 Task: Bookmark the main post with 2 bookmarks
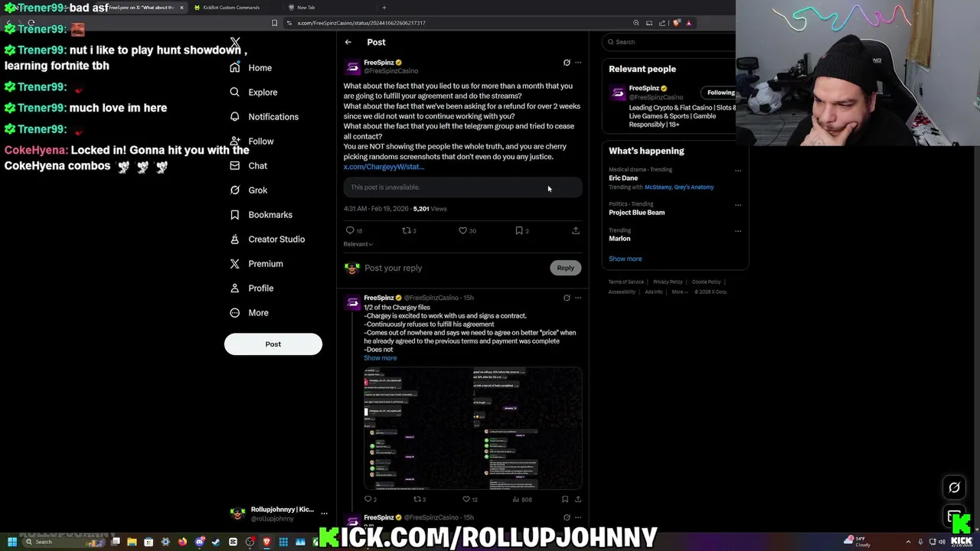[x=519, y=230]
